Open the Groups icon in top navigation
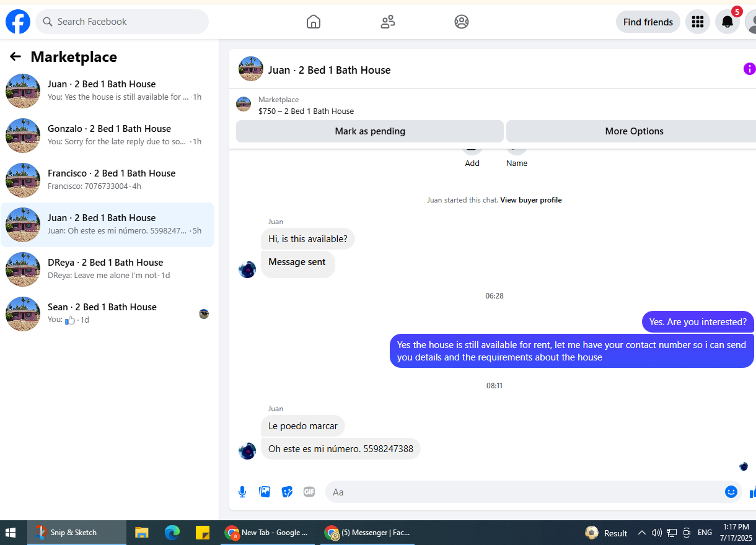 (x=462, y=22)
